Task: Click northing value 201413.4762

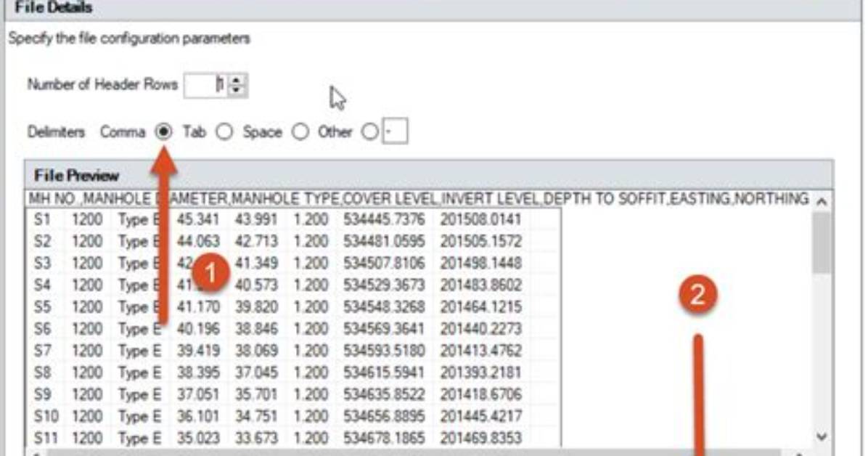Action: point(480,351)
